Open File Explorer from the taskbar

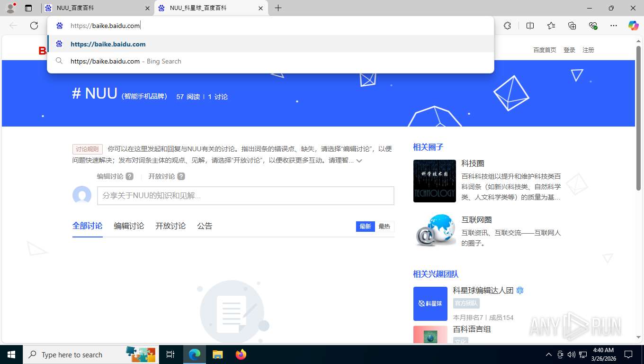pyautogui.click(x=217, y=355)
